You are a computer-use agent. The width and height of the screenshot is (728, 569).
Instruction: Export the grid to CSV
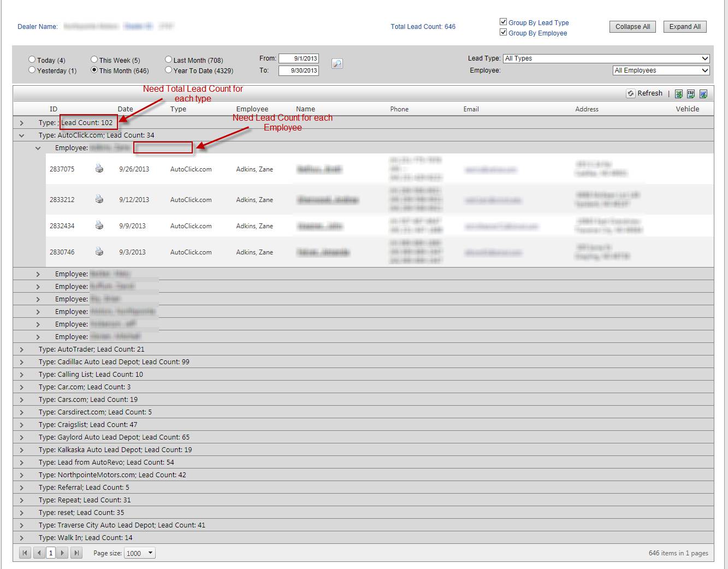click(691, 94)
